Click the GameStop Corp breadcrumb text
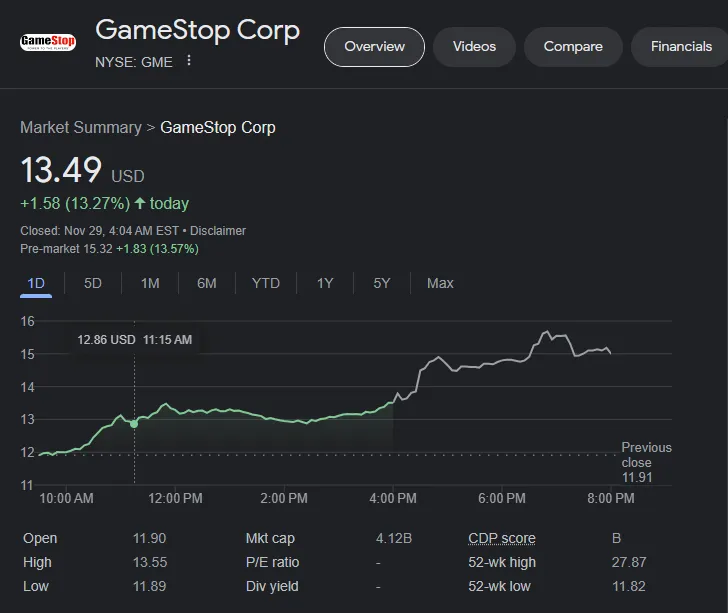Image resolution: width=728 pixels, height=613 pixels. tap(218, 127)
